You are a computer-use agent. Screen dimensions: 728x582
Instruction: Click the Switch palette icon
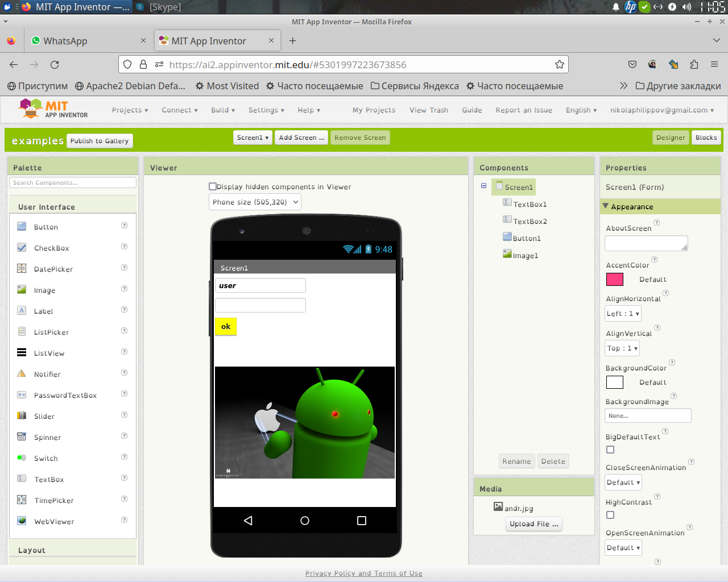click(22, 458)
